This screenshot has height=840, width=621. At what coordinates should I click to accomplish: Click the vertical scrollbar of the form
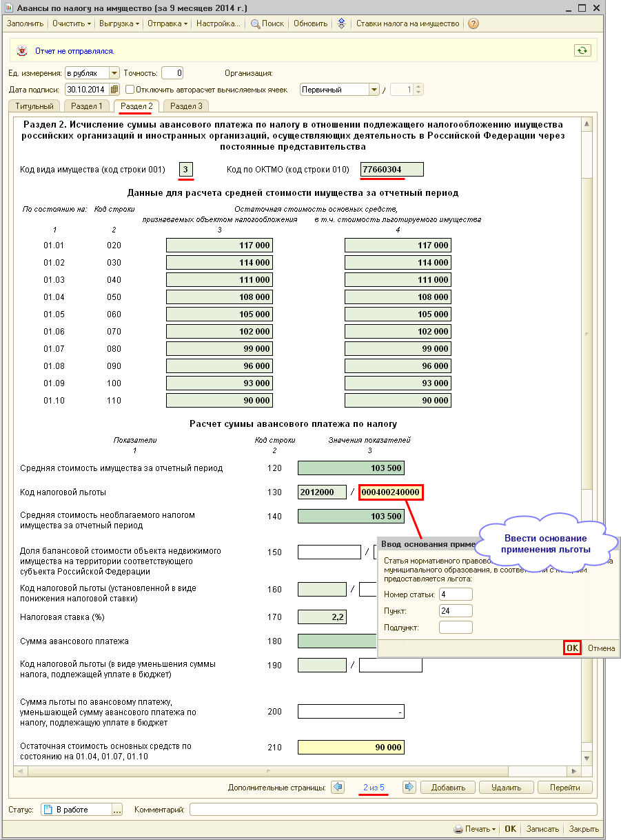tap(587, 441)
